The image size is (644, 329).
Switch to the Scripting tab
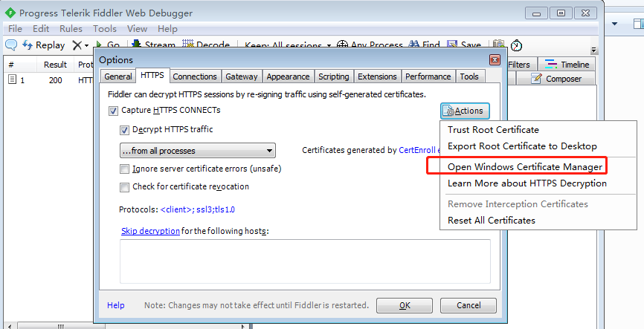[x=333, y=76]
